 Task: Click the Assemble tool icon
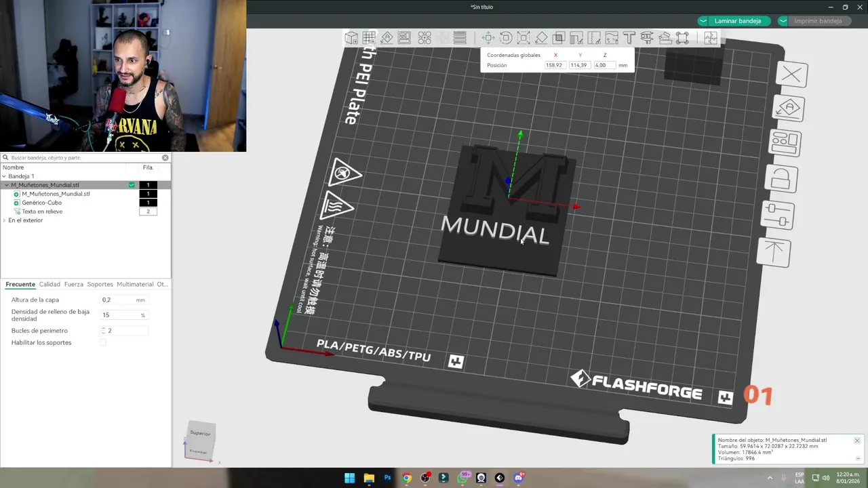click(665, 38)
